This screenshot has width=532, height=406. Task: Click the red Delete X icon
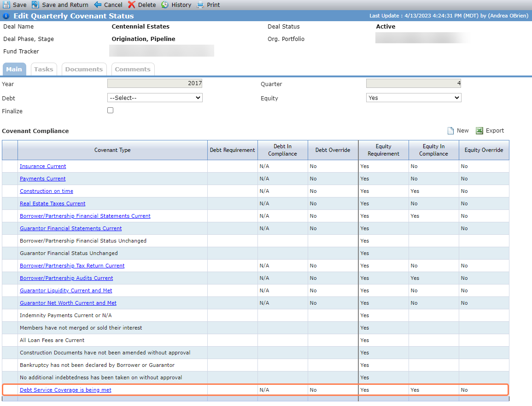click(x=132, y=5)
